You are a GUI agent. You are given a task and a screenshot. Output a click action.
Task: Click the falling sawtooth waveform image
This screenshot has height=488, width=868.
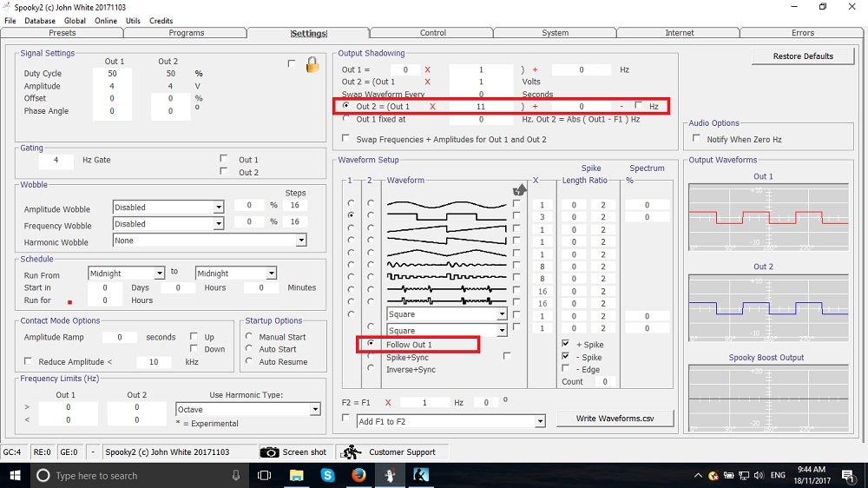[x=446, y=241]
